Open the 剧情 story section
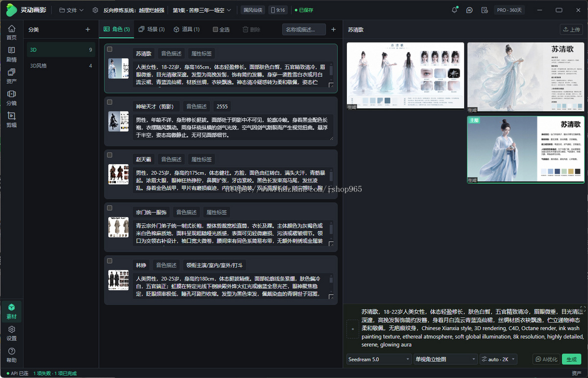Image resolution: width=588 pixels, height=378 pixels. coord(11,54)
